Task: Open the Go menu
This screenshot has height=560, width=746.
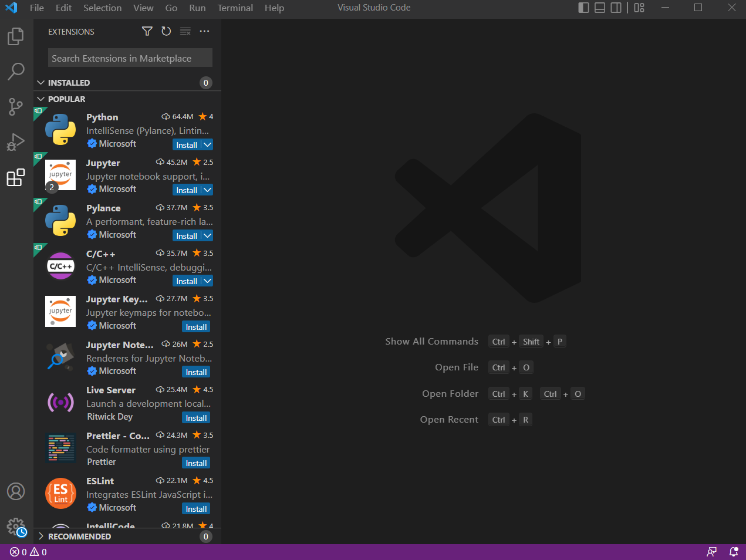Action: pos(171,8)
